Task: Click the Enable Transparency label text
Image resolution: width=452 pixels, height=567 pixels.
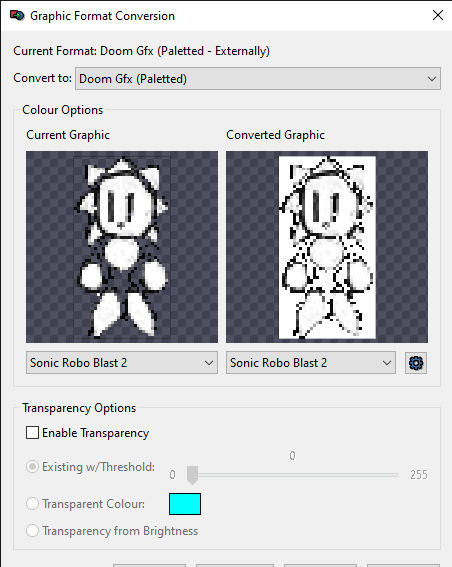Action: coord(95,433)
